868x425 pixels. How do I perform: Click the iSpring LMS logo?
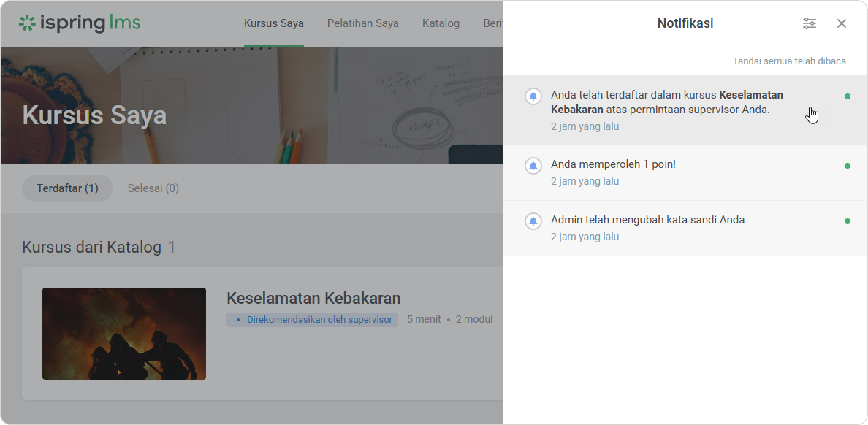coord(80,23)
